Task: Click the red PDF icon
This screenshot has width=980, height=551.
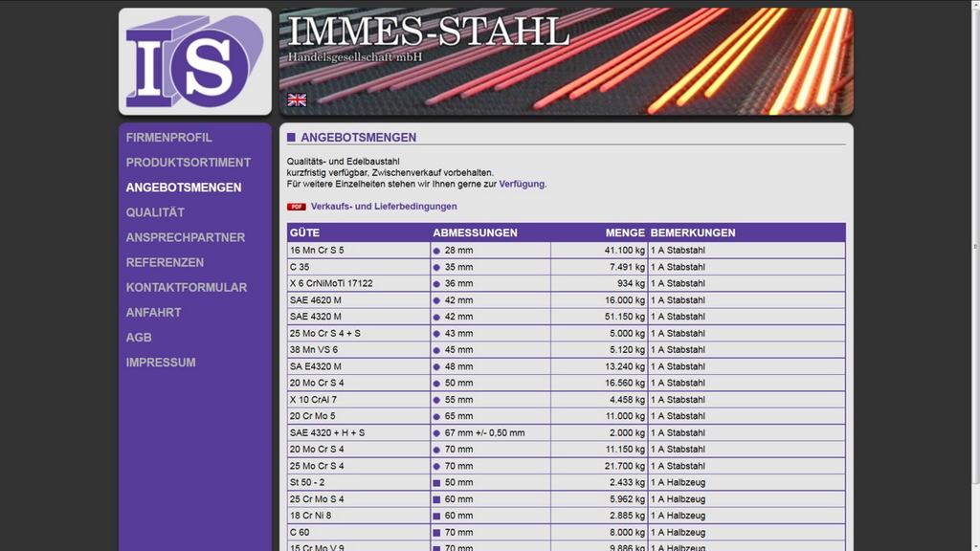Action: pos(297,207)
